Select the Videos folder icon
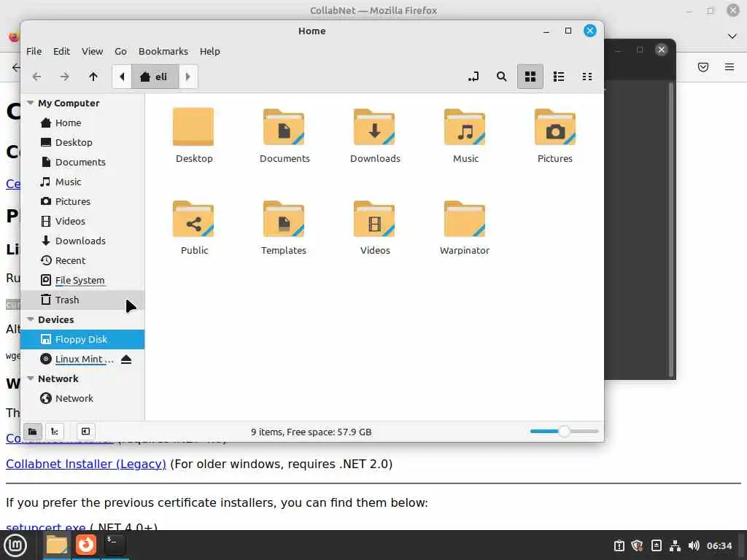The image size is (747, 560). pos(374,219)
